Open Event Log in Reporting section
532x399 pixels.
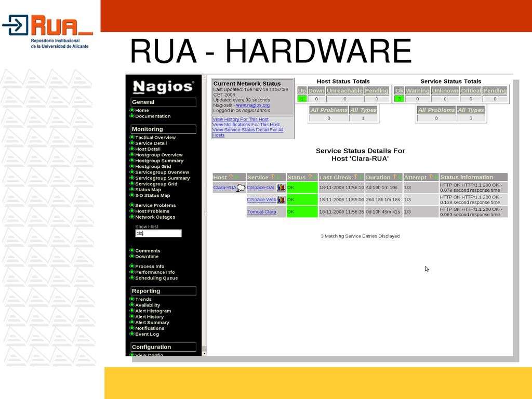point(147,334)
